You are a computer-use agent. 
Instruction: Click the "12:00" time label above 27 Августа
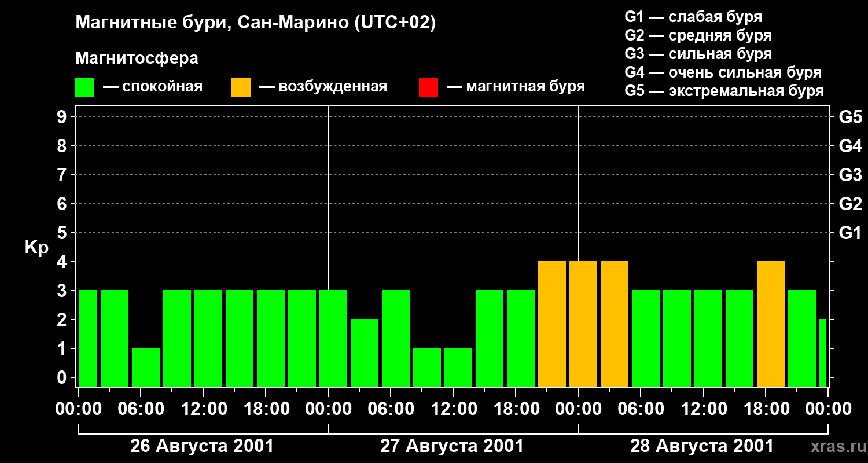tap(454, 409)
